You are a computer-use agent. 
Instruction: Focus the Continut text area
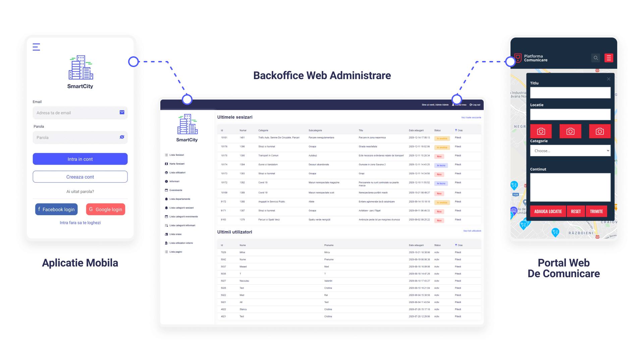coord(570,187)
